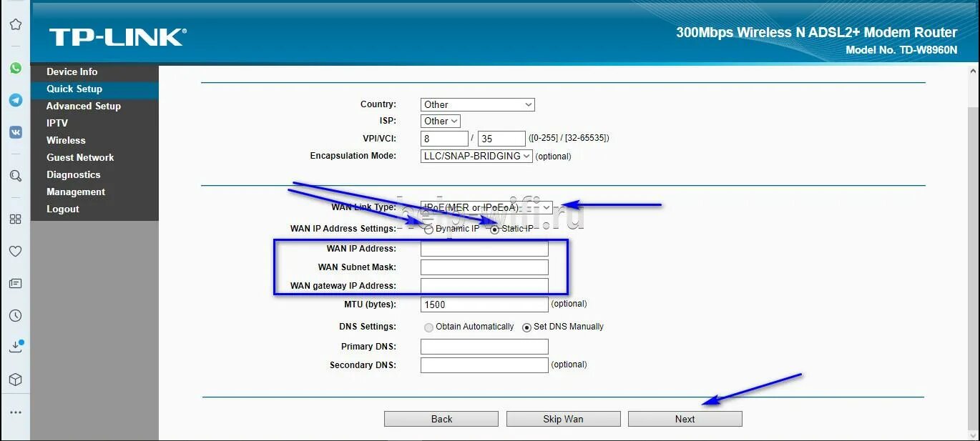Image resolution: width=980 pixels, height=441 pixels.
Task: Click the '300Mbps Wireless N ADSL2+ Modem Router' title
Action: click(x=816, y=32)
